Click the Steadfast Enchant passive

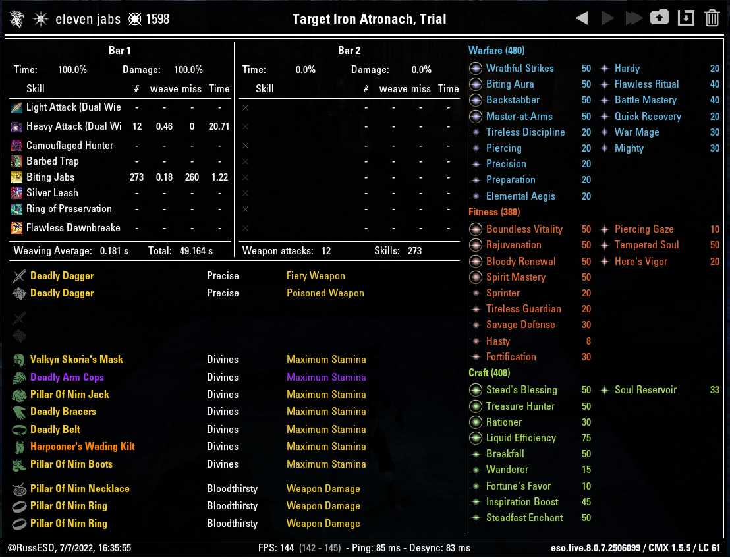524,518
